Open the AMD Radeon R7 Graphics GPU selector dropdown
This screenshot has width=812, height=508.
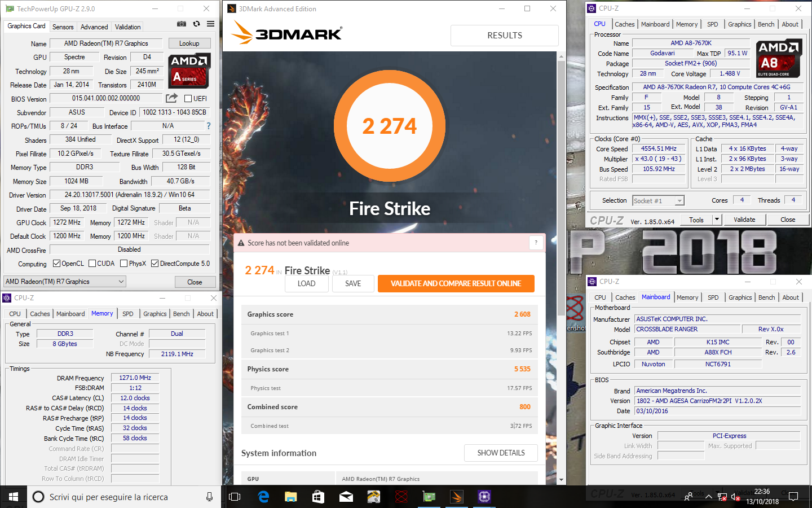[65, 282]
